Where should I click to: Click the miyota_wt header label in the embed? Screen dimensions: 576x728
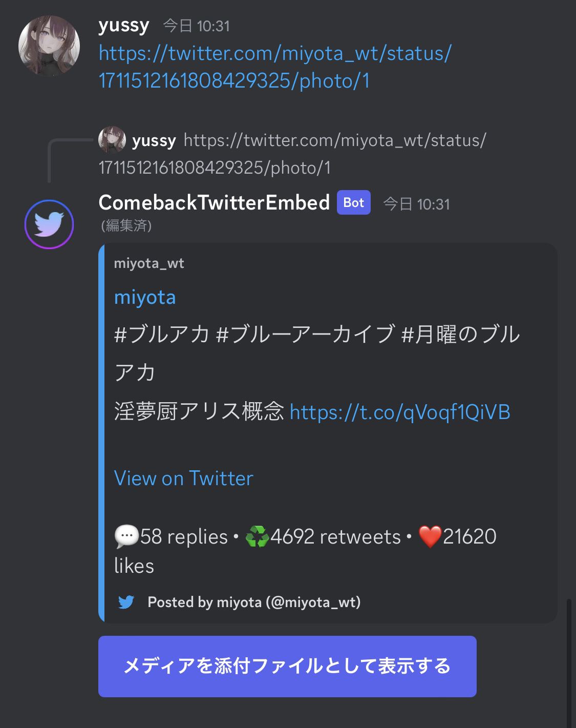click(x=150, y=264)
